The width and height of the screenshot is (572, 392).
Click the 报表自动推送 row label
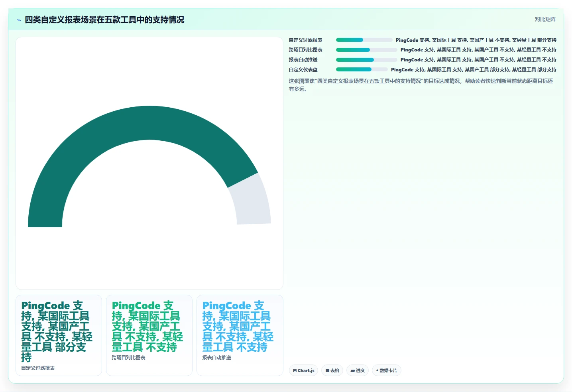[x=303, y=60]
